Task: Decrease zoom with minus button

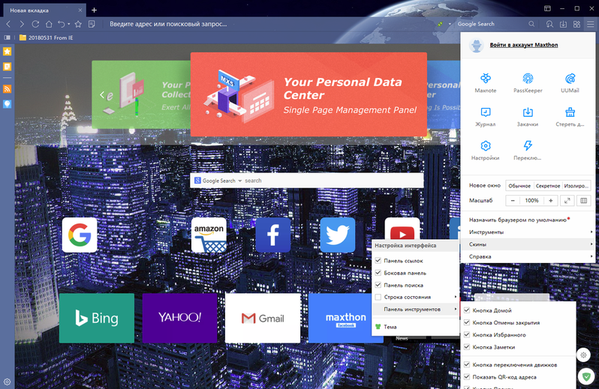Action: pos(513,201)
